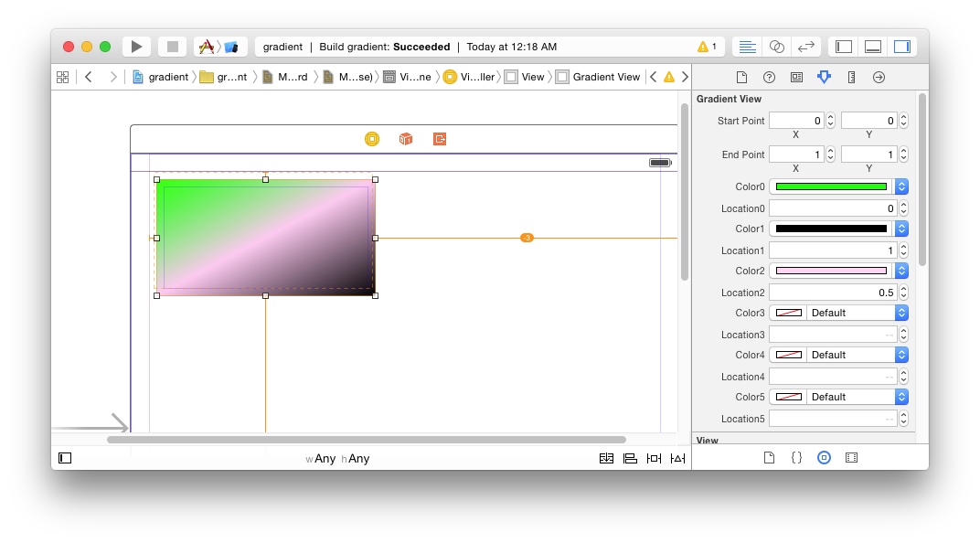Toggle the Debug area pane

tap(873, 47)
